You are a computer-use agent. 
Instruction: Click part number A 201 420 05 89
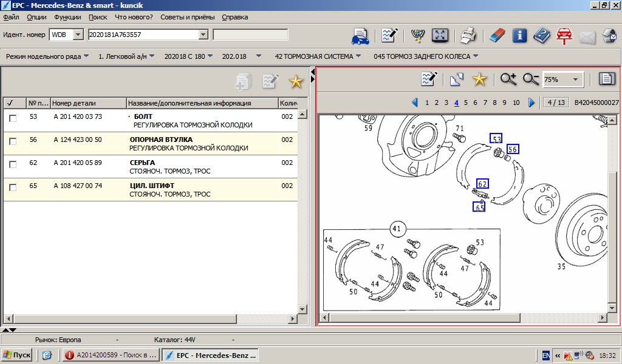(x=78, y=163)
